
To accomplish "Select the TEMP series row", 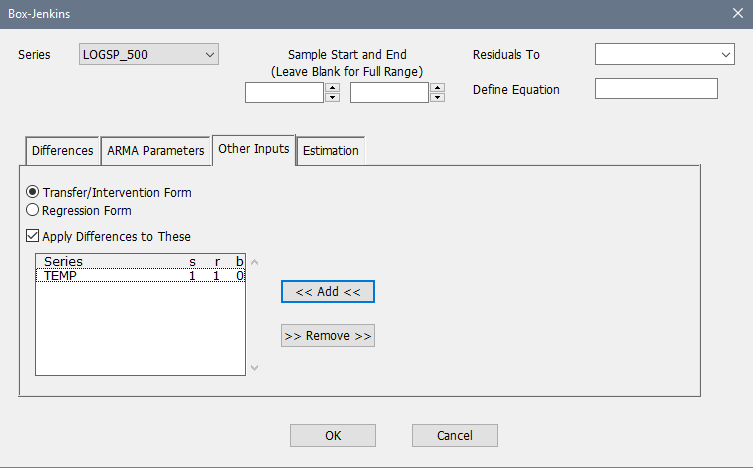I will 140,276.
